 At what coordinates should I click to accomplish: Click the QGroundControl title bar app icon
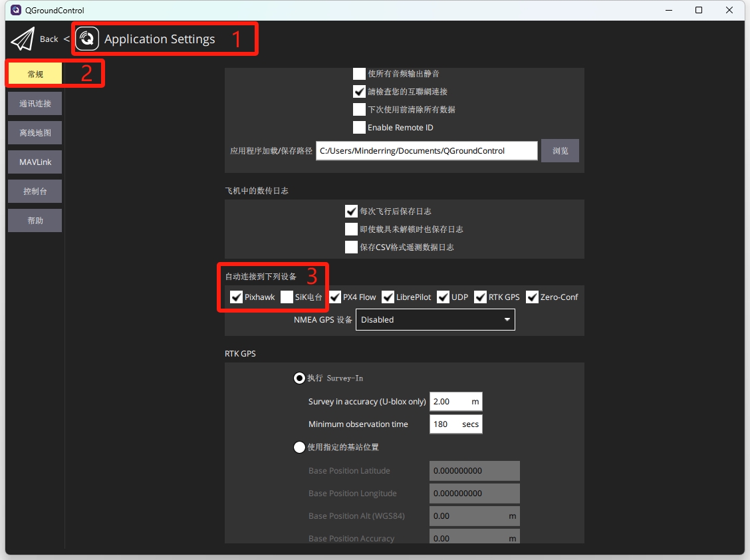(x=16, y=10)
